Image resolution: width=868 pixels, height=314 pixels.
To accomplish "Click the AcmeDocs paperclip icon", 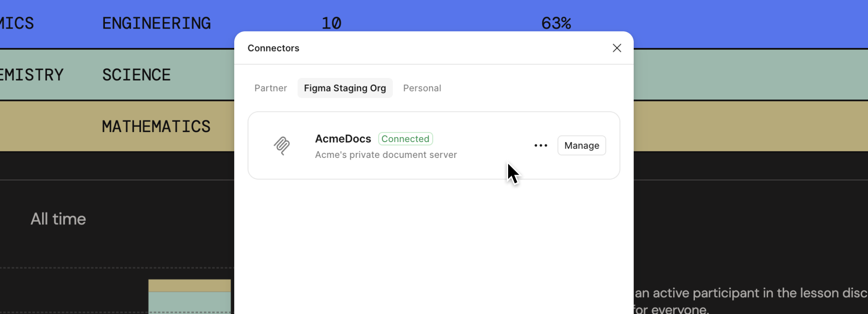I will click(x=282, y=146).
